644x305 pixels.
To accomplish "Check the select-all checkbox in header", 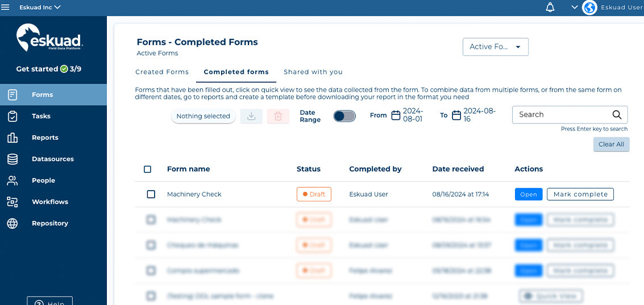I will (148, 169).
